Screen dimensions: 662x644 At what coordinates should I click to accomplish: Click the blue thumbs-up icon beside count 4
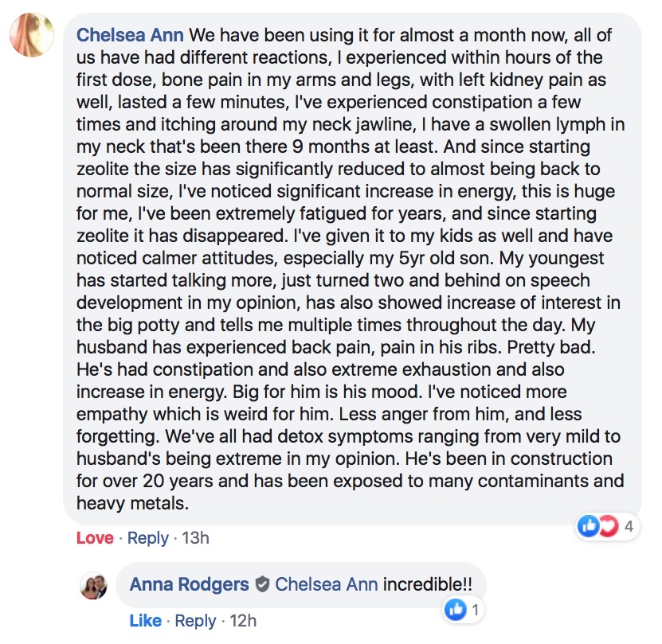pyautogui.click(x=589, y=526)
